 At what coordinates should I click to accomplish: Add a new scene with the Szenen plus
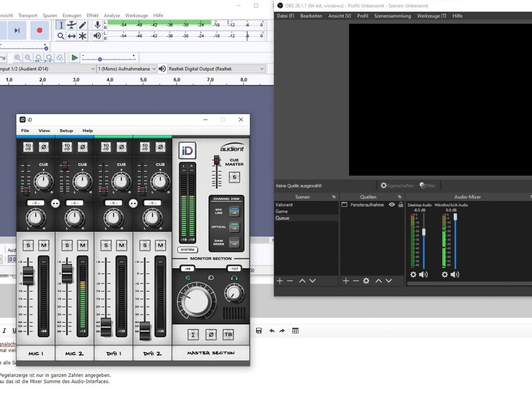pos(280,281)
